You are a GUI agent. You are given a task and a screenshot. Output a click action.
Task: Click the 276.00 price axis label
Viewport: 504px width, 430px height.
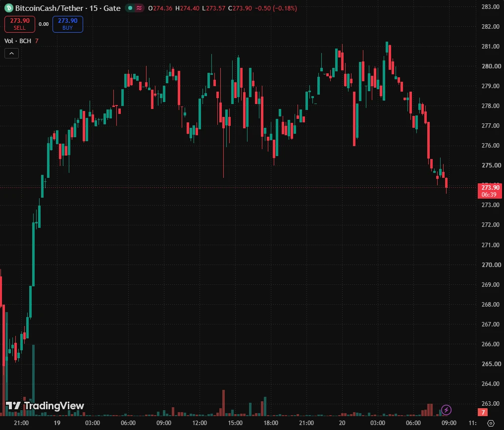491,145
